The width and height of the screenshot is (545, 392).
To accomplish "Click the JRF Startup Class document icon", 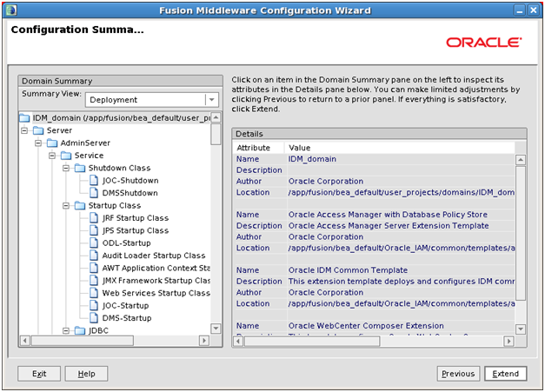I will point(94,218).
